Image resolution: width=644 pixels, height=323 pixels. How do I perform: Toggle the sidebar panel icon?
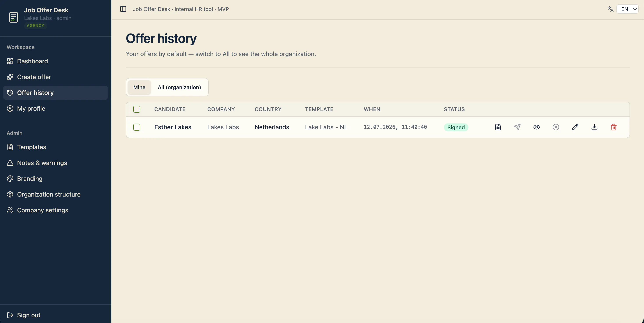(123, 9)
